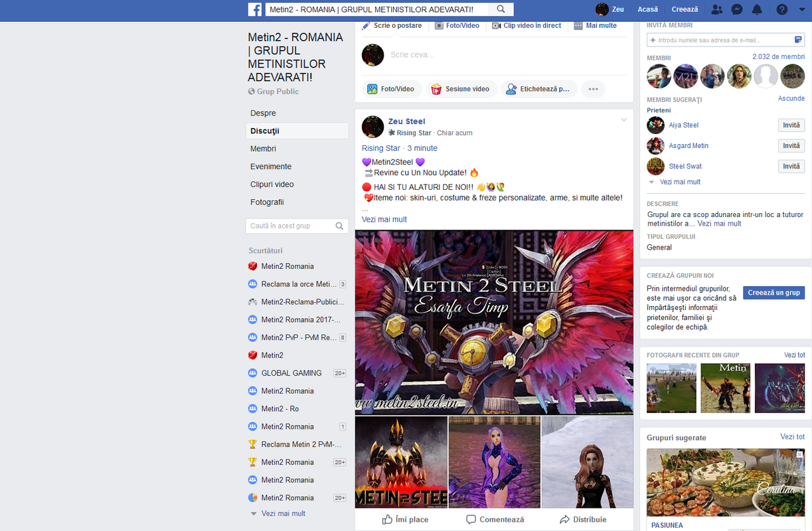This screenshot has height=531, width=812.
Task: Click Zeu Steel post avatar
Action: click(372, 127)
